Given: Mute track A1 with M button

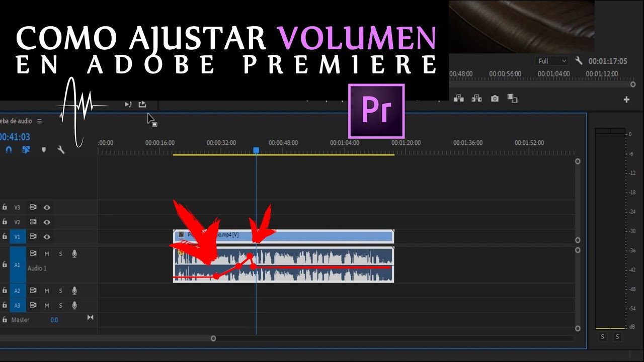Looking at the screenshot, I should pyautogui.click(x=47, y=254).
